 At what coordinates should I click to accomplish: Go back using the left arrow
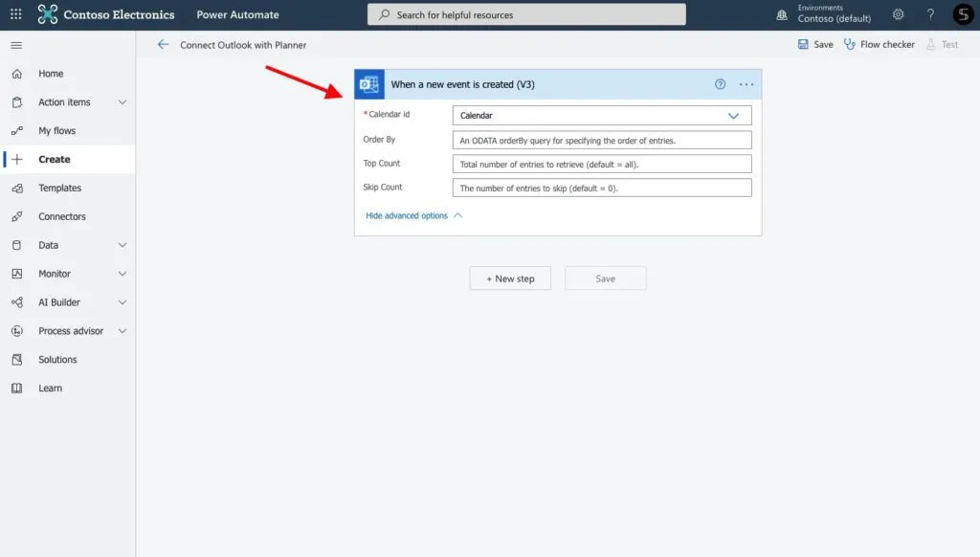click(163, 44)
